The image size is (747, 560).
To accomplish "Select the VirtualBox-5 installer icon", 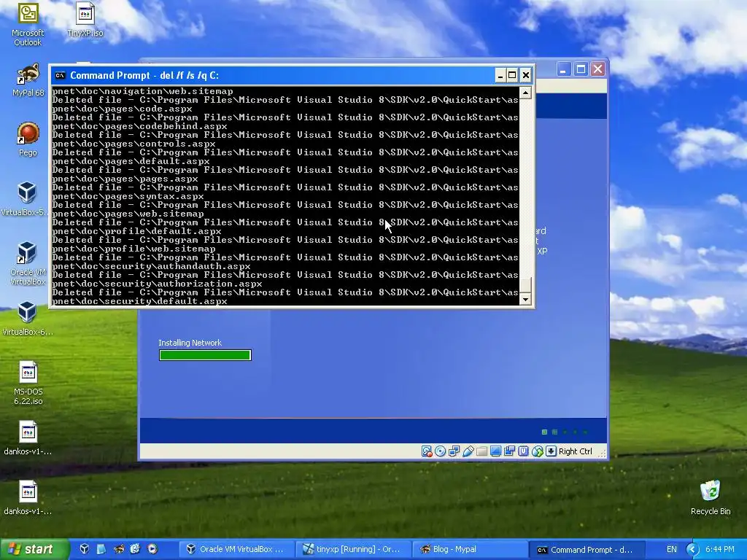I will 27,199.
